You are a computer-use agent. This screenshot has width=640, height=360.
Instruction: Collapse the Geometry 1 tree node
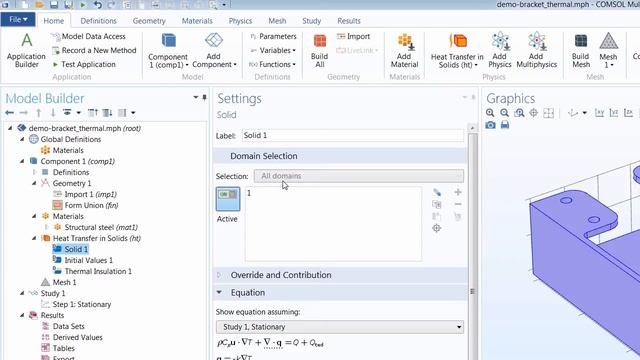[x=34, y=183]
